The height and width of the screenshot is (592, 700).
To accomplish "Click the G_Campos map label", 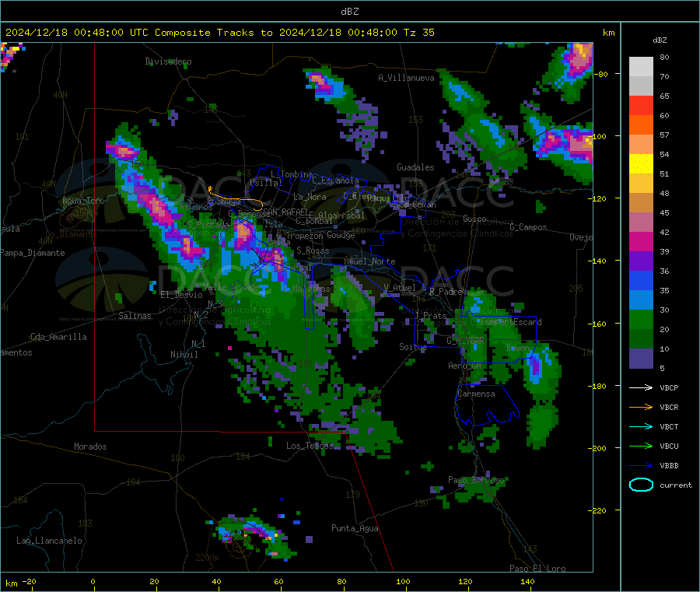I will [x=528, y=227].
